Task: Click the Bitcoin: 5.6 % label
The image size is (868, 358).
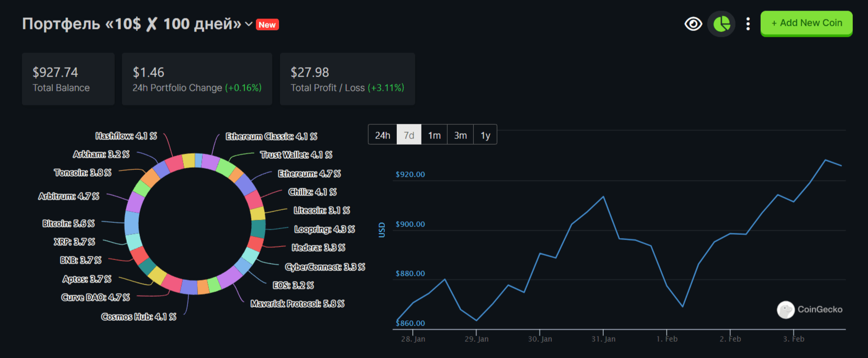Action: [69, 223]
